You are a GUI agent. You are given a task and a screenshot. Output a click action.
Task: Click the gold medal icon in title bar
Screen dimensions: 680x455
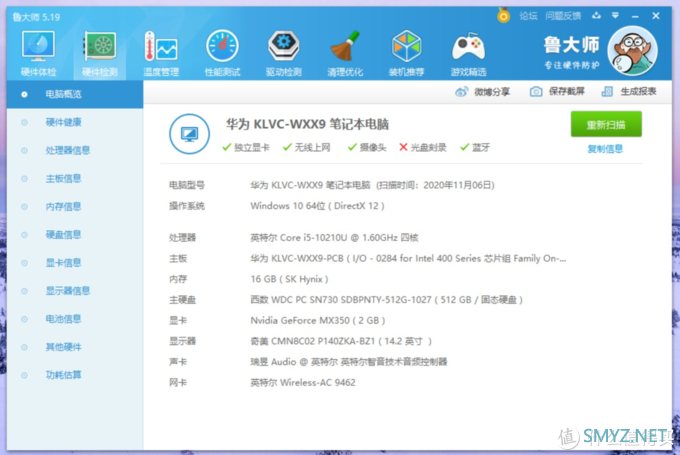[x=503, y=16]
